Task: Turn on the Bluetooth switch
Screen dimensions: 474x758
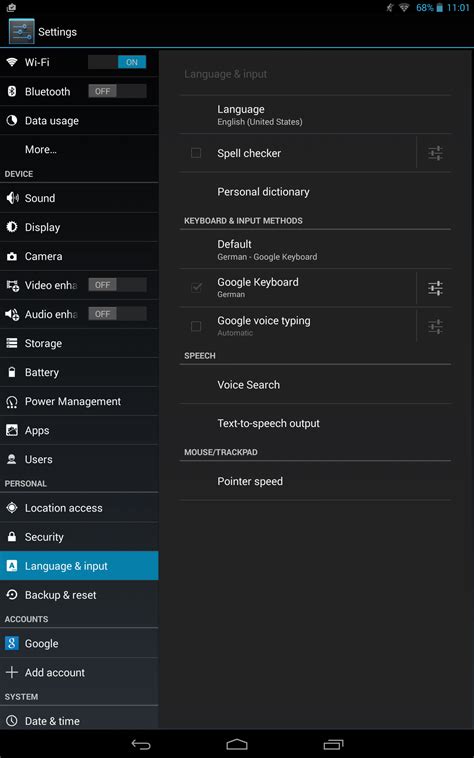Action: (117, 91)
